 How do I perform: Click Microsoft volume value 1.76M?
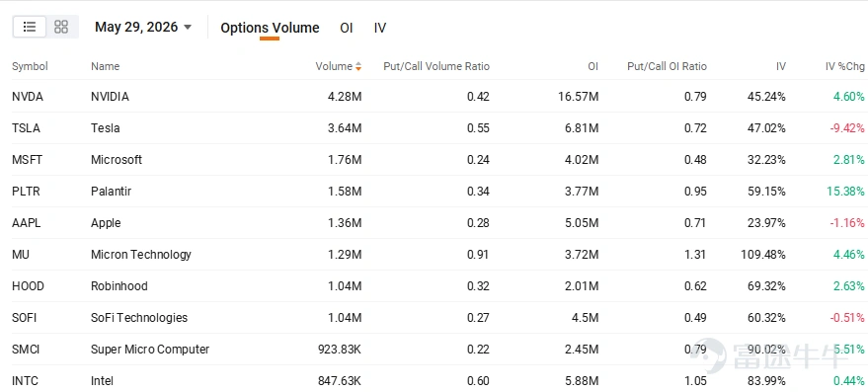[345, 160]
